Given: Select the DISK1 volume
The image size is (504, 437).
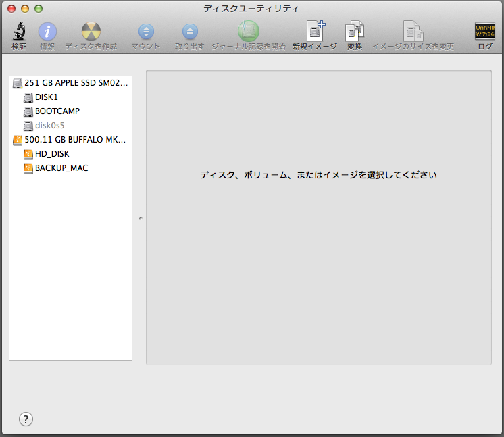Looking at the screenshot, I should coord(71,97).
